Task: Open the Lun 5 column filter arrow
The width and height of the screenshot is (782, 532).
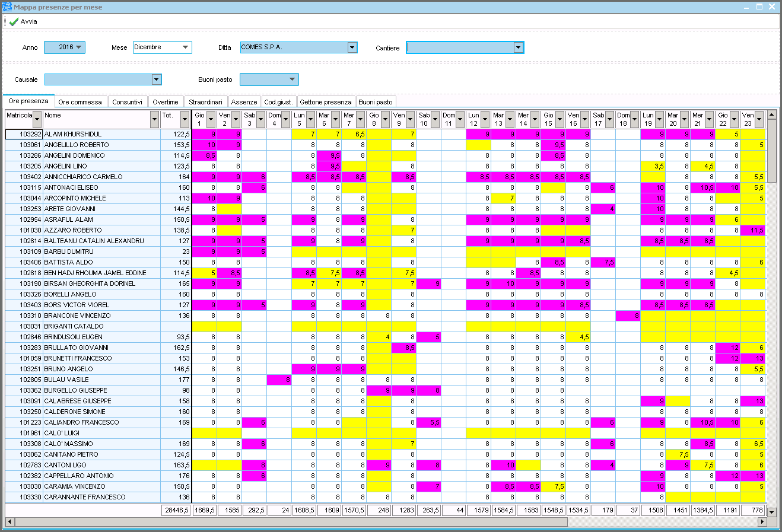Action: 310,119
